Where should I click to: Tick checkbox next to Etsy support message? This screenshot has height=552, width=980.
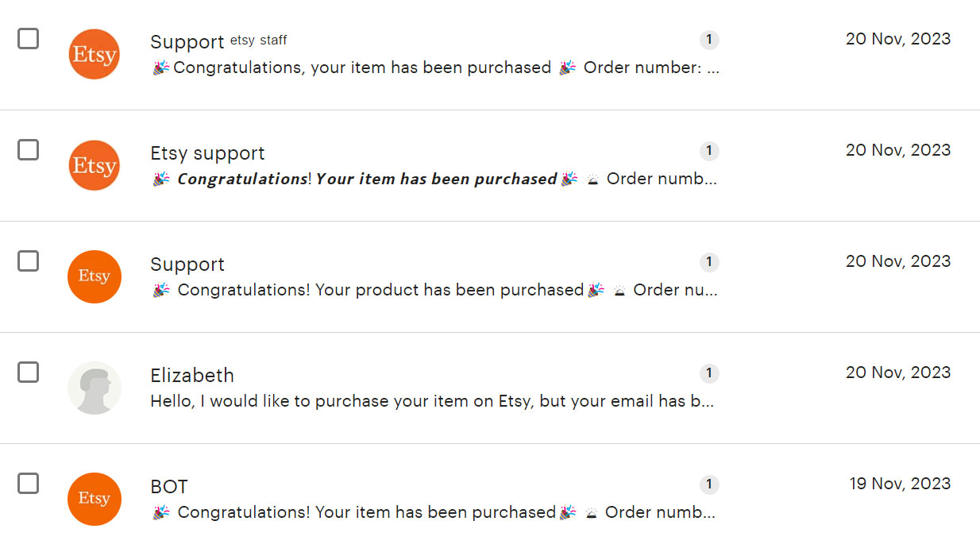coord(28,149)
